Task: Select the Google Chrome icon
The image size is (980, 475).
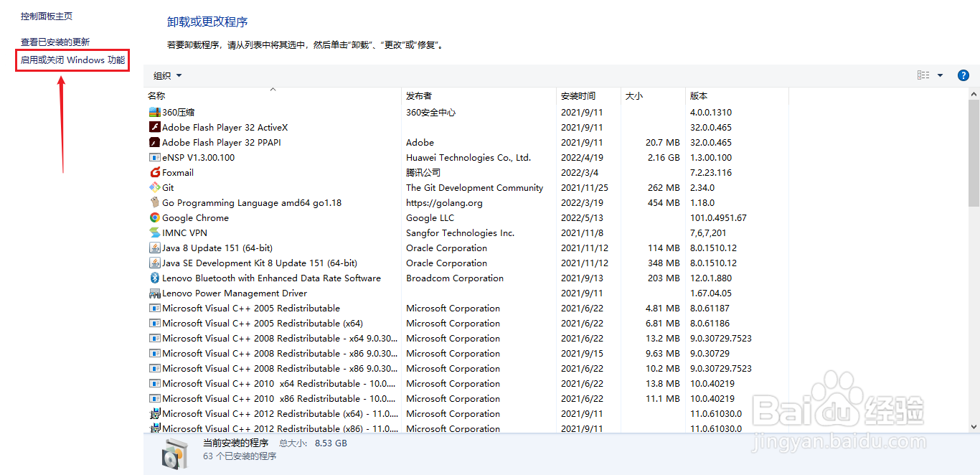Action: 154,217
